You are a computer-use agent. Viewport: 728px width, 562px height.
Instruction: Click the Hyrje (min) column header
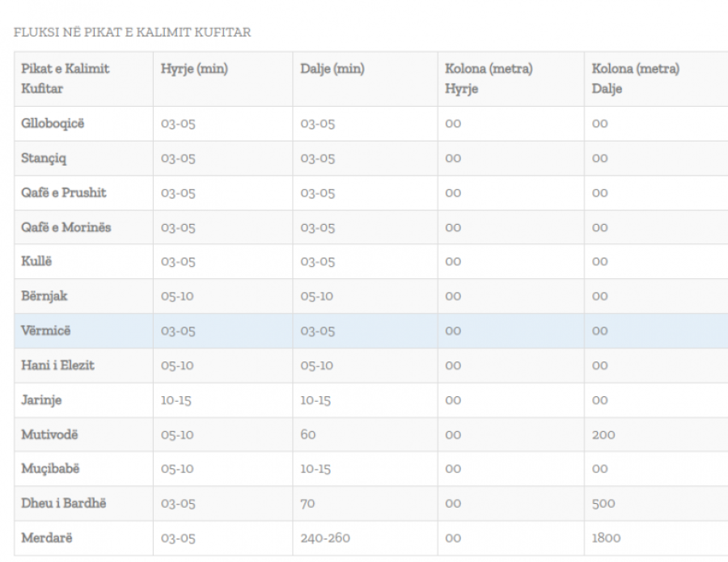(194, 70)
